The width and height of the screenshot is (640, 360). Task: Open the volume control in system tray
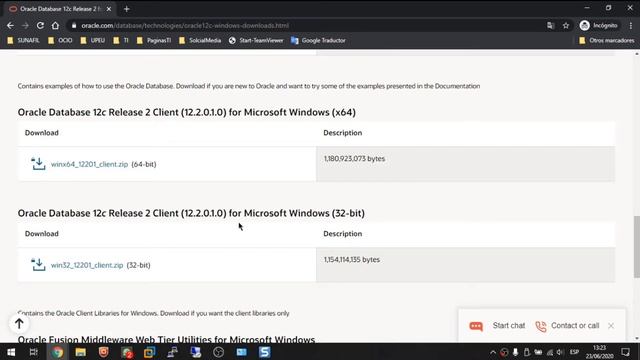(x=560, y=352)
